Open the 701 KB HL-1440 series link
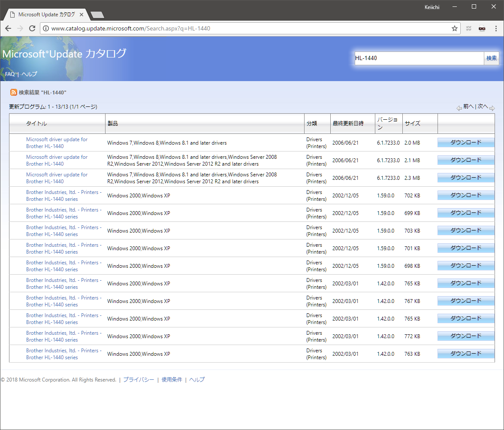Image resolution: width=504 pixels, height=430 pixels. point(63,248)
